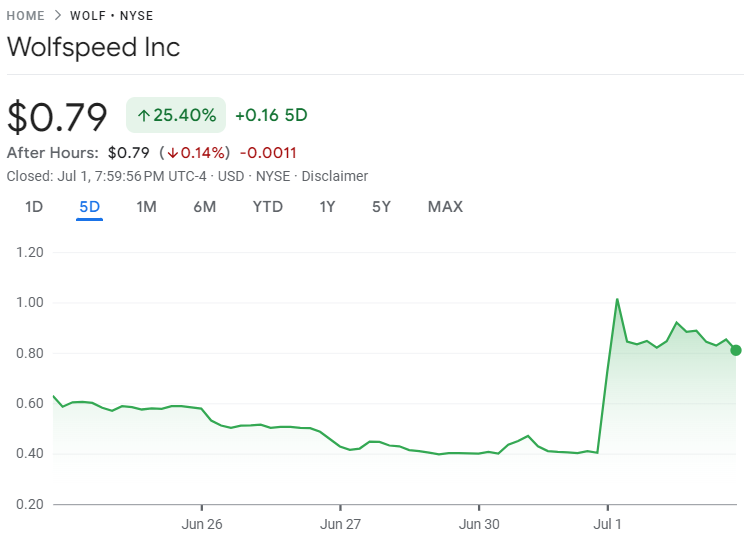Click the up arrow in percent badge

(x=144, y=115)
